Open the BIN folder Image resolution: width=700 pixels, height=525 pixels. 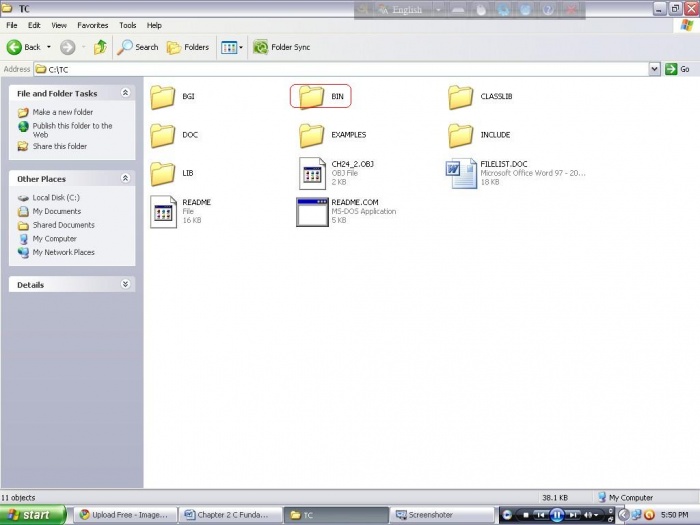(x=312, y=97)
